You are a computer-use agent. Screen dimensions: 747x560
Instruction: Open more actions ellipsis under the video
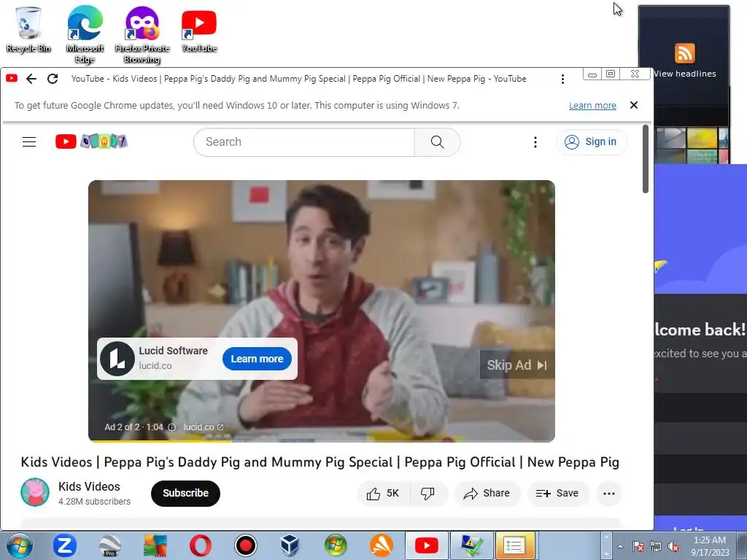click(609, 494)
